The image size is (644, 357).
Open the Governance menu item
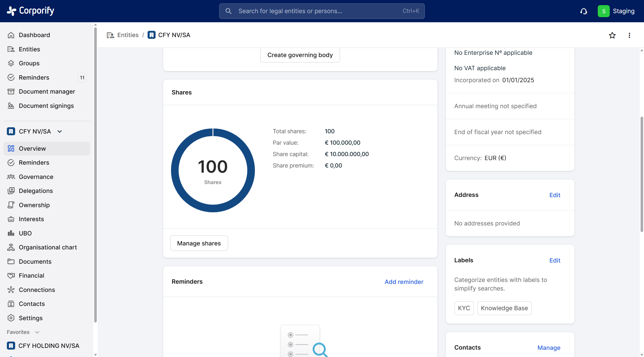point(36,177)
